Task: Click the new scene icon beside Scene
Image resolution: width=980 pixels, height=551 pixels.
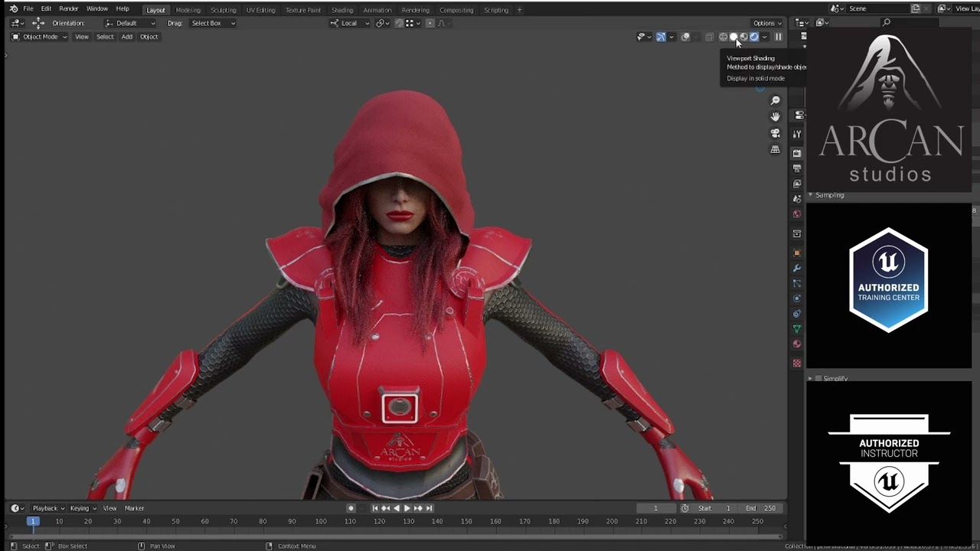Action: (x=916, y=8)
